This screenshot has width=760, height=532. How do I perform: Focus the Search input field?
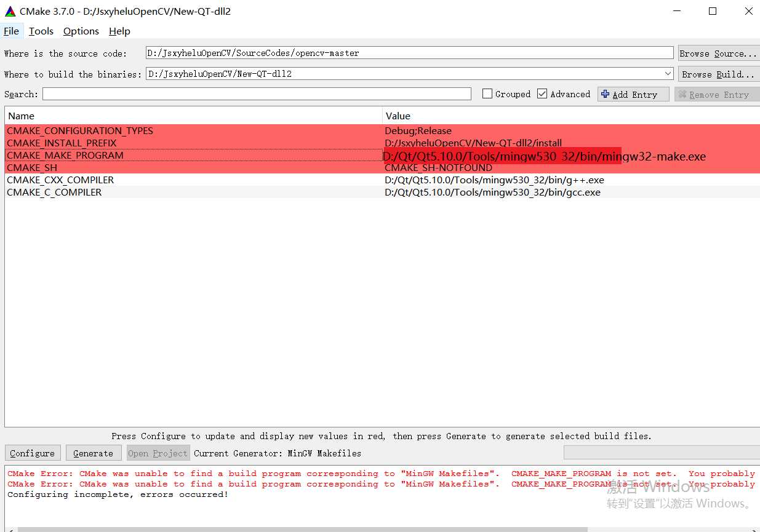pyautogui.click(x=257, y=94)
